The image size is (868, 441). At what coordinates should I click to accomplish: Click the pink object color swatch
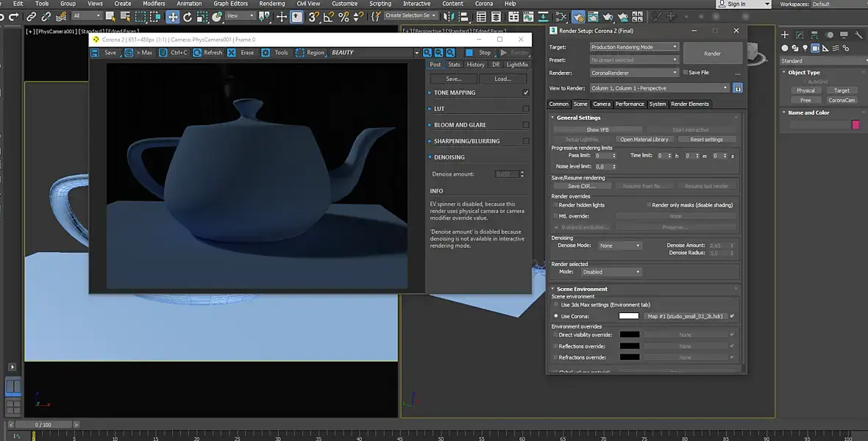tap(855, 125)
